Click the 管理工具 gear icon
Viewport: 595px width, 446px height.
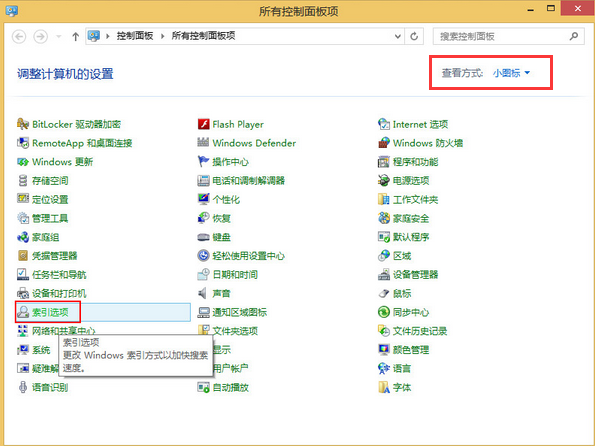[x=23, y=218]
